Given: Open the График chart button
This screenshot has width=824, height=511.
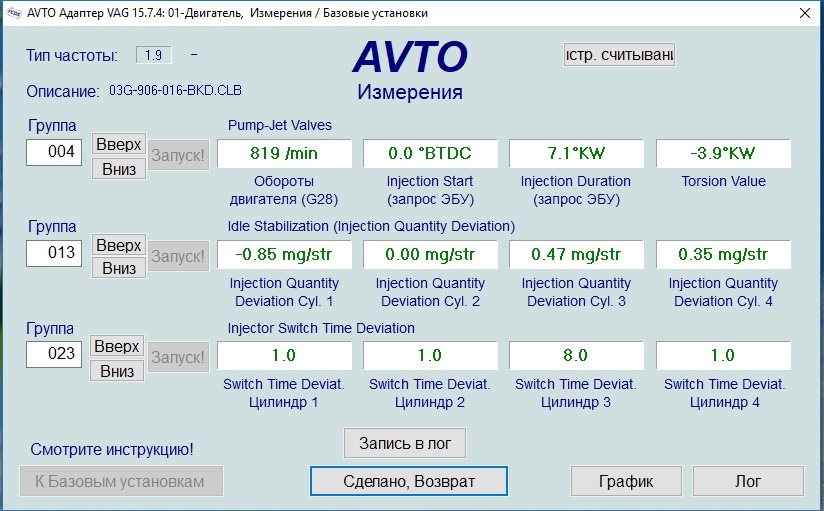Looking at the screenshot, I should [626, 481].
